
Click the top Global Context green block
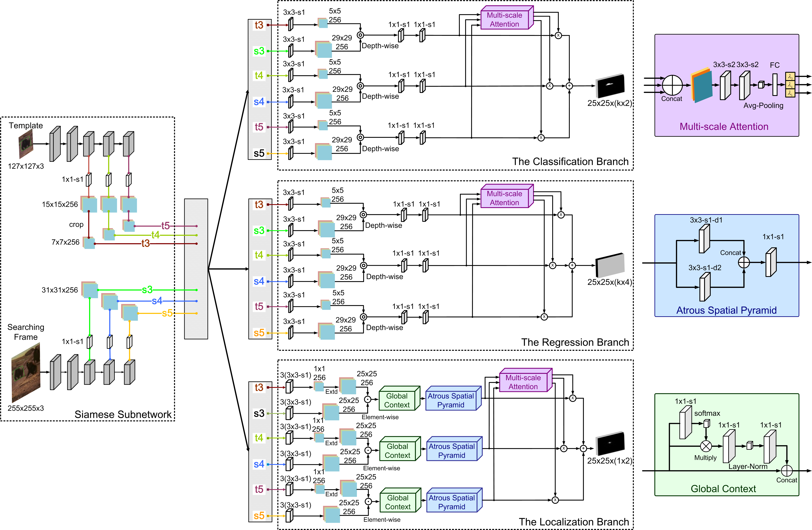[397, 400]
